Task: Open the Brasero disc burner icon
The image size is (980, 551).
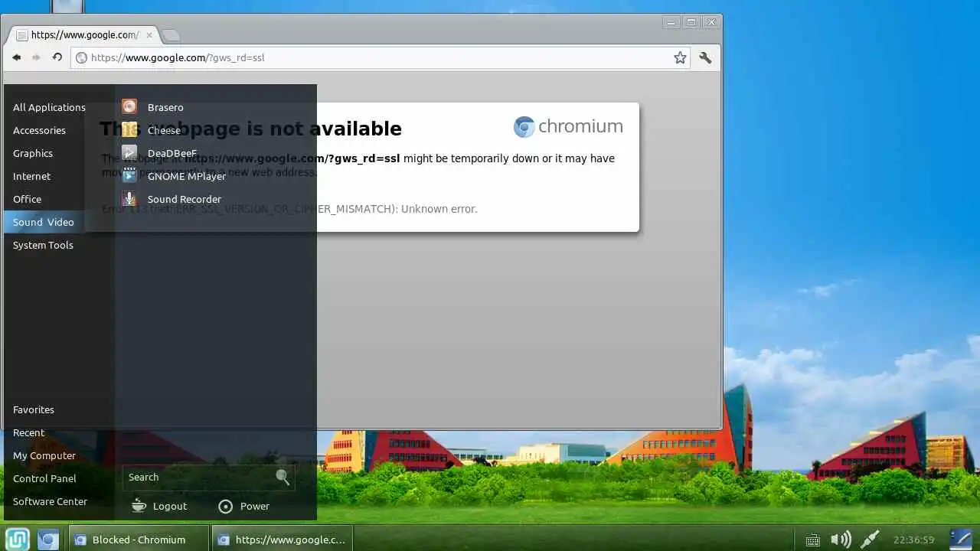Action: point(129,107)
